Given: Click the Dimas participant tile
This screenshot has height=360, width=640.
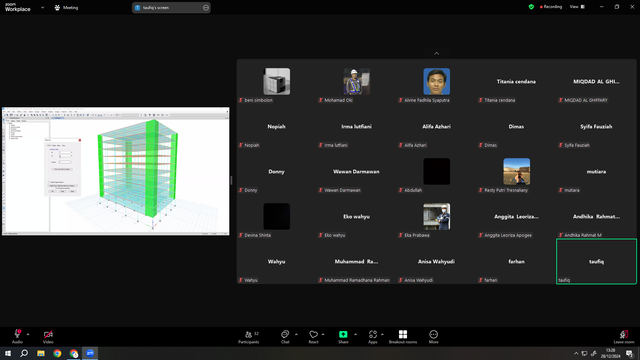Looking at the screenshot, I should 516,127.
